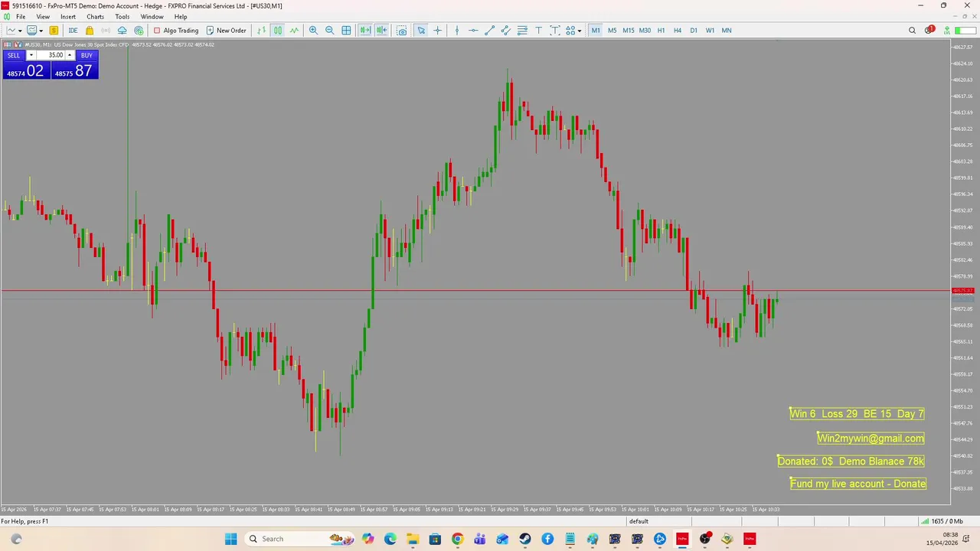
Task: Take a chart screenshot with the camera icon
Action: (402, 31)
